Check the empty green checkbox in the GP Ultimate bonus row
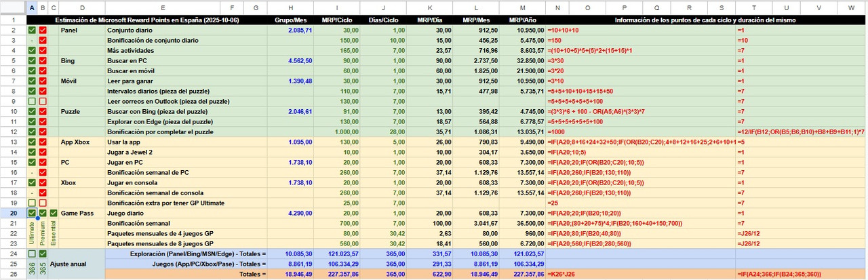Image resolution: width=868 pixels, height=280 pixels. [x=32, y=203]
